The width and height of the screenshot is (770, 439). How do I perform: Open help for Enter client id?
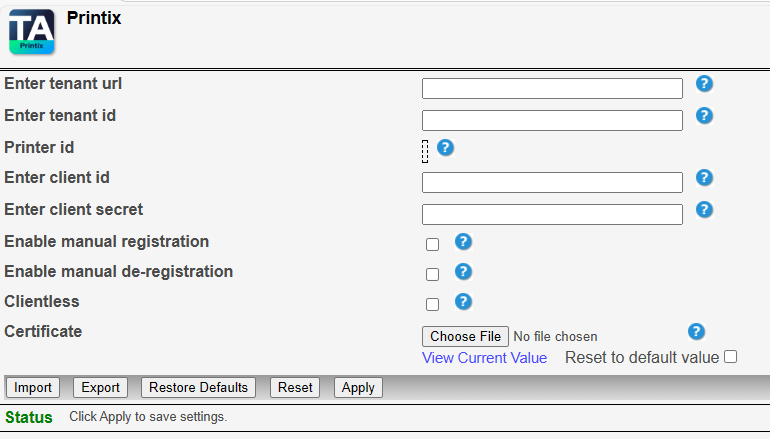[704, 178]
